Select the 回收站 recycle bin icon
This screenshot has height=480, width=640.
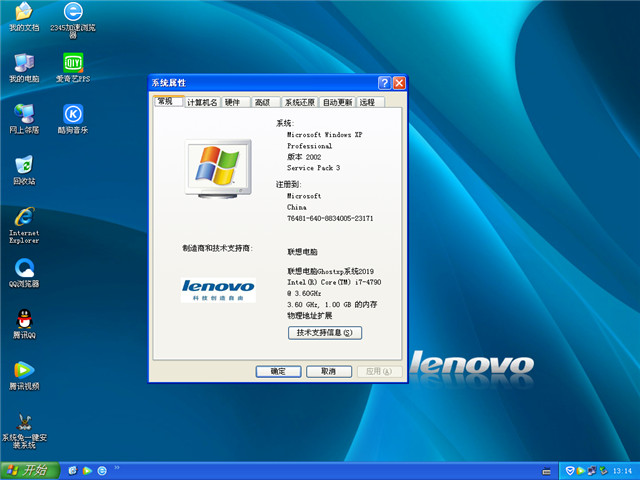[x=24, y=170]
